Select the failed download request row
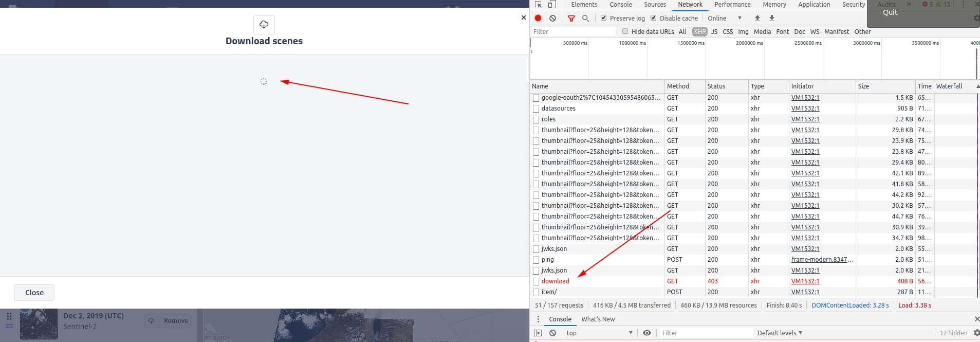The image size is (980, 342). 754,281
